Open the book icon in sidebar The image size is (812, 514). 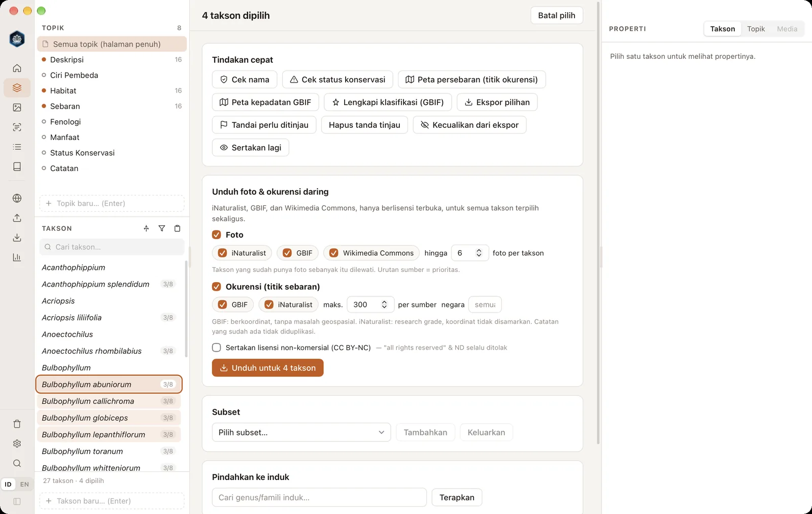point(17,166)
